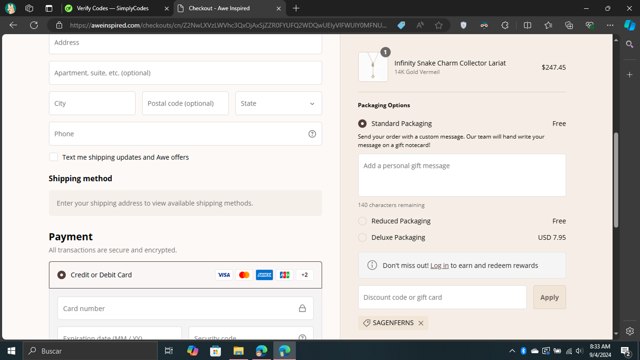Open the Copilot sidebar
Image resolution: width=640 pixels, height=360 pixels.
629,25
